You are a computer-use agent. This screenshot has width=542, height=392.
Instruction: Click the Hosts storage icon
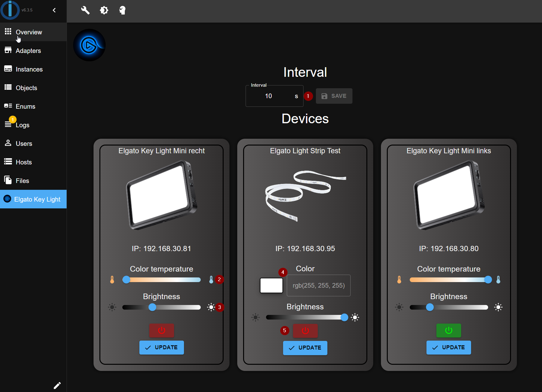8,161
